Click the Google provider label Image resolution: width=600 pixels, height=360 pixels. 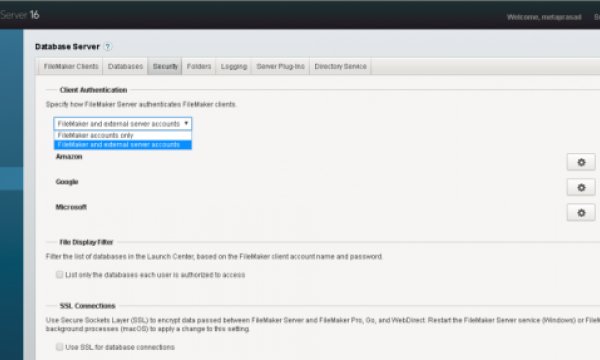[67, 182]
